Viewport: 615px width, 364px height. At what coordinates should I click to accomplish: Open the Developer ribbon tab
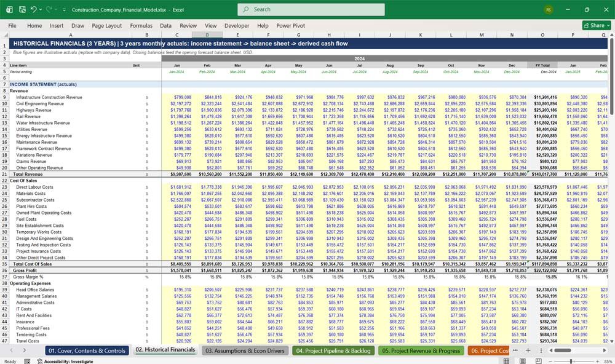237,25
